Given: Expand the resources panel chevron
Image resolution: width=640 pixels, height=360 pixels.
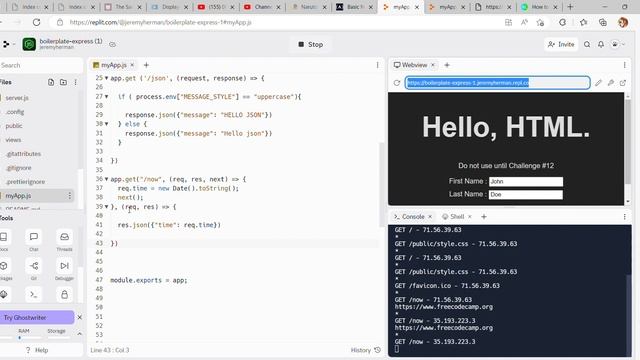Looking at the screenshot, I should point(80,334).
